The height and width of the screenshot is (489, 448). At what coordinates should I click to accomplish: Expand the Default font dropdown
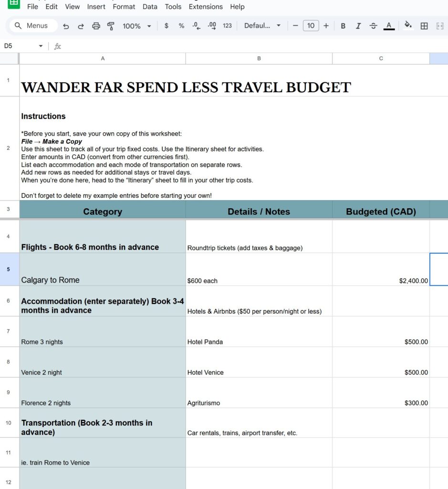coord(262,26)
